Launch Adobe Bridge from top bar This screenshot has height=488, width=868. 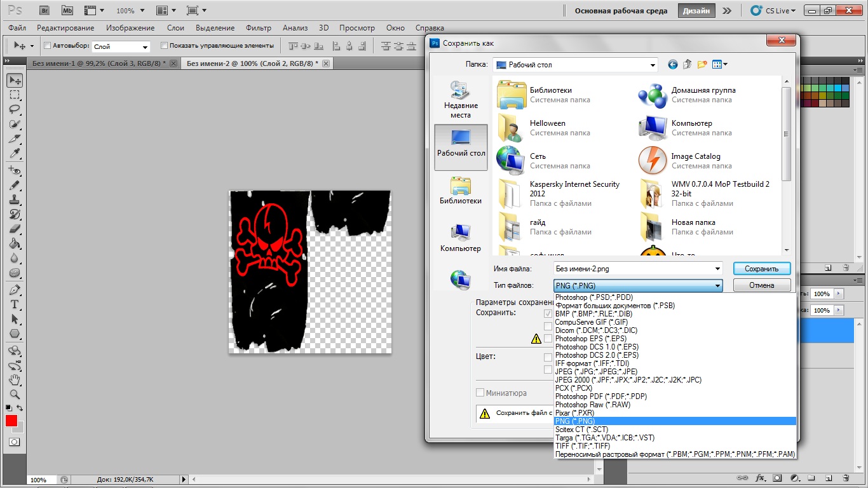click(x=44, y=10)
